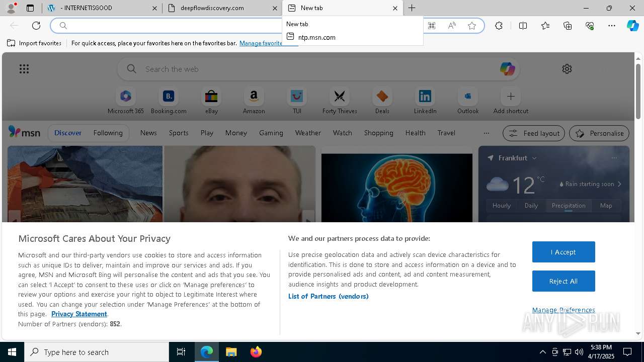Viewport: 644px width, 362px height.
Task: Refresh the page with the reload icon
Action: pos(36,26)
